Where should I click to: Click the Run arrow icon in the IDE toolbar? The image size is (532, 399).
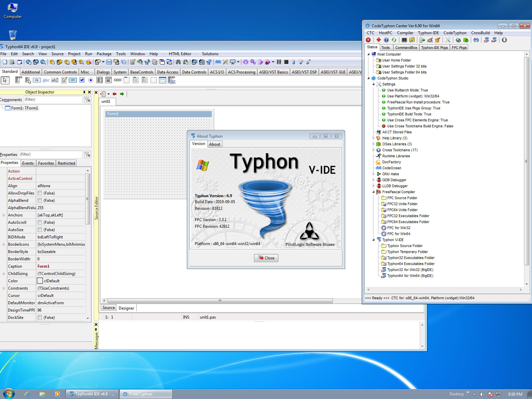coord(261,62)
